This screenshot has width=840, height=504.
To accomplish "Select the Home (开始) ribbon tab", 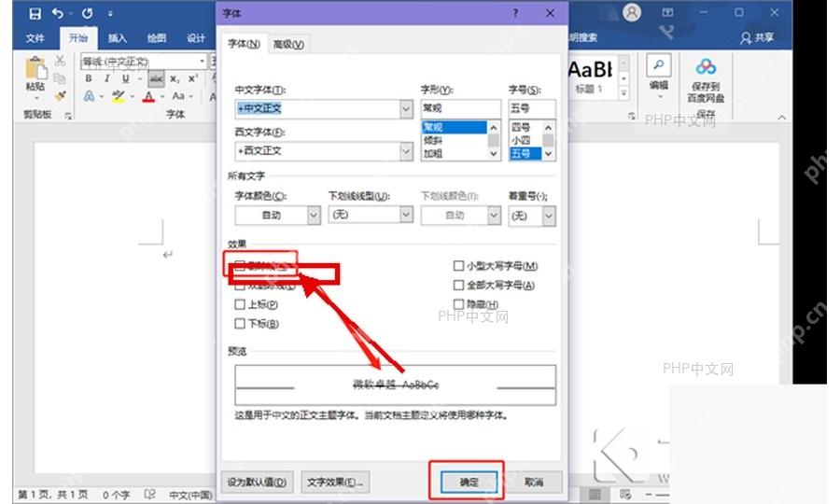I will point(78,38).
